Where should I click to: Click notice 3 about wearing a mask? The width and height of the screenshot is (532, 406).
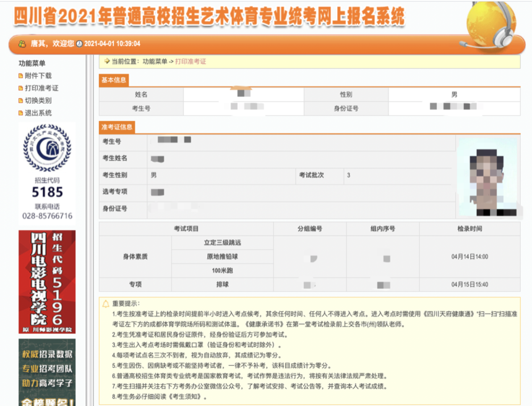click(x=197, y=345)
